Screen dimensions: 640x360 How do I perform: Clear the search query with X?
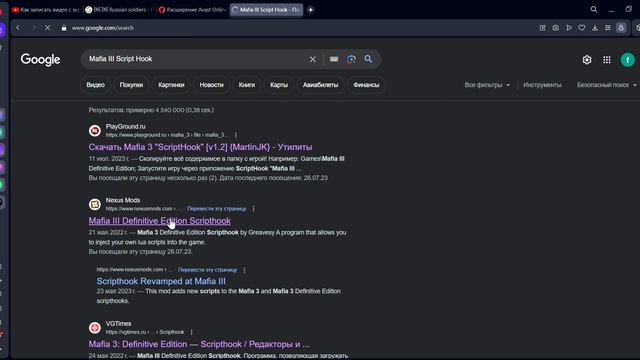(313, 59)
